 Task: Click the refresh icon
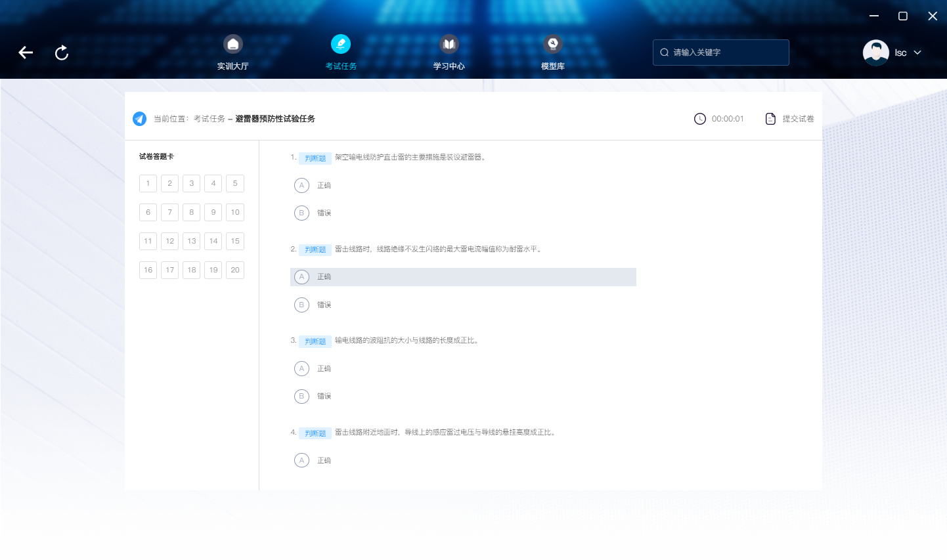coord(62,53)
